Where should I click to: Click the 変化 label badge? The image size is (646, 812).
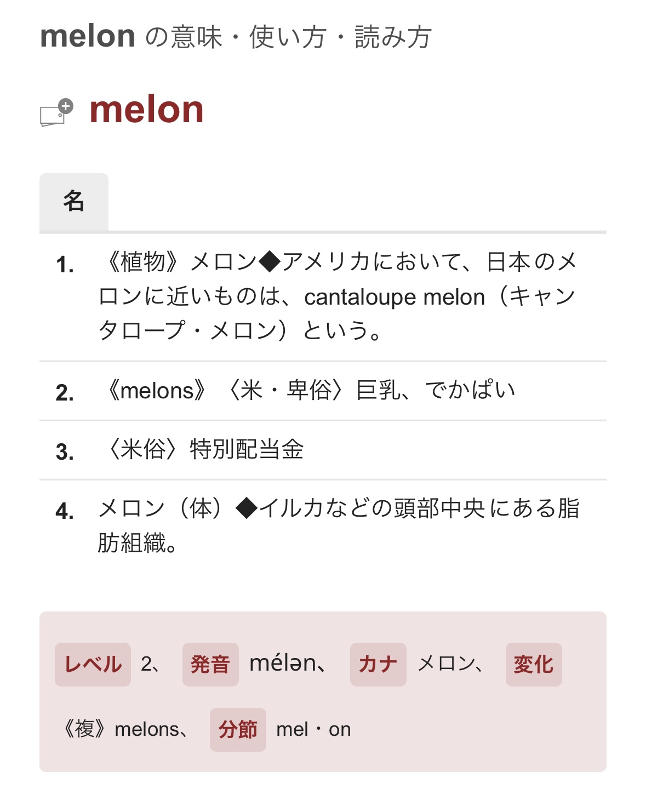(533, 664)
